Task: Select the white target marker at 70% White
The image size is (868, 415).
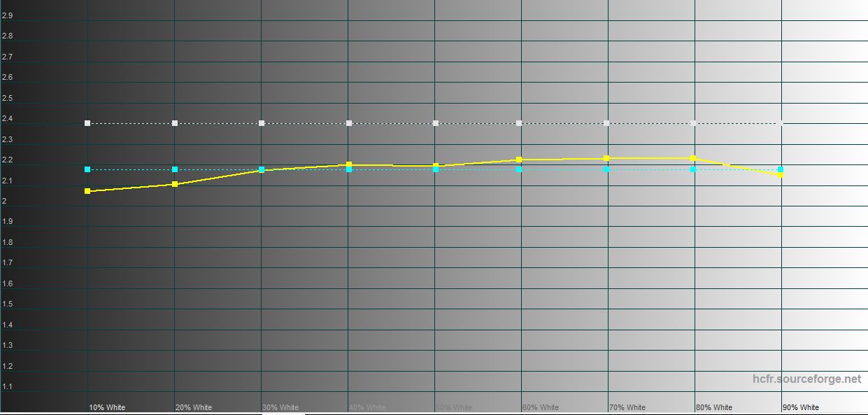Action: (x=606, y=123)
